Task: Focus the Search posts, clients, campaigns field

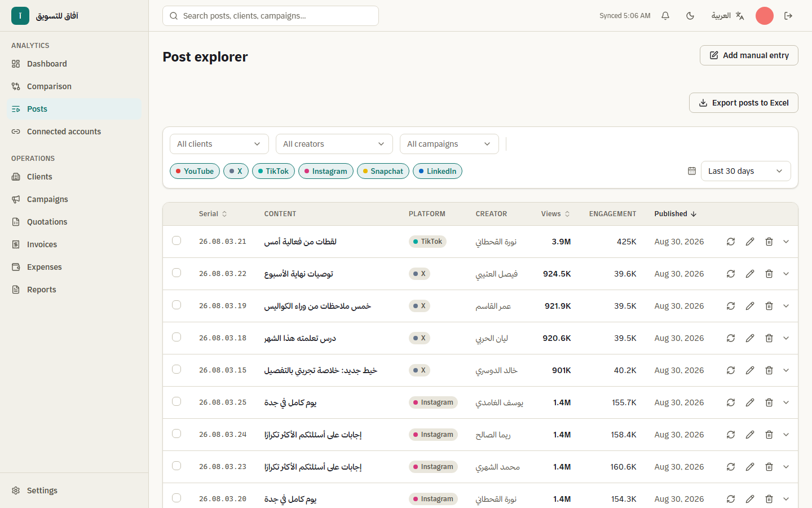Action: coord(271,16)
